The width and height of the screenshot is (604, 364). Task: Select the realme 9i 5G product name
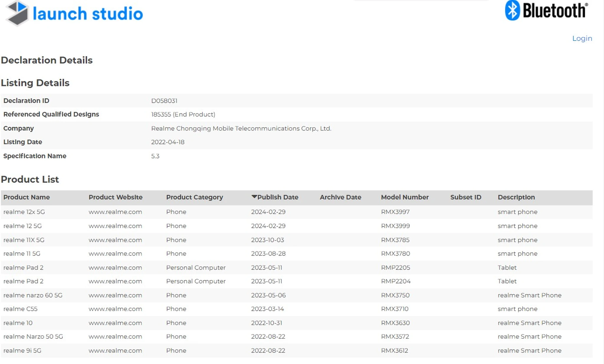[x=22, y=350]
